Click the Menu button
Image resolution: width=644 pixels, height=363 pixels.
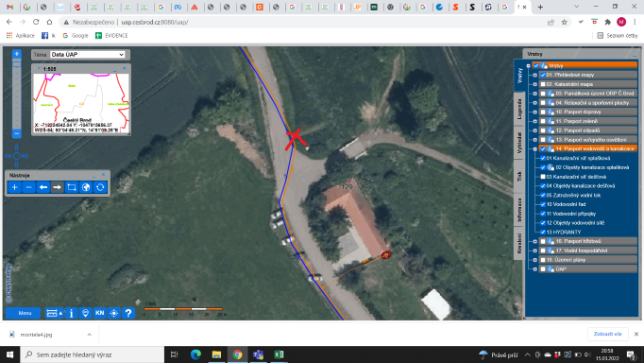25,313
